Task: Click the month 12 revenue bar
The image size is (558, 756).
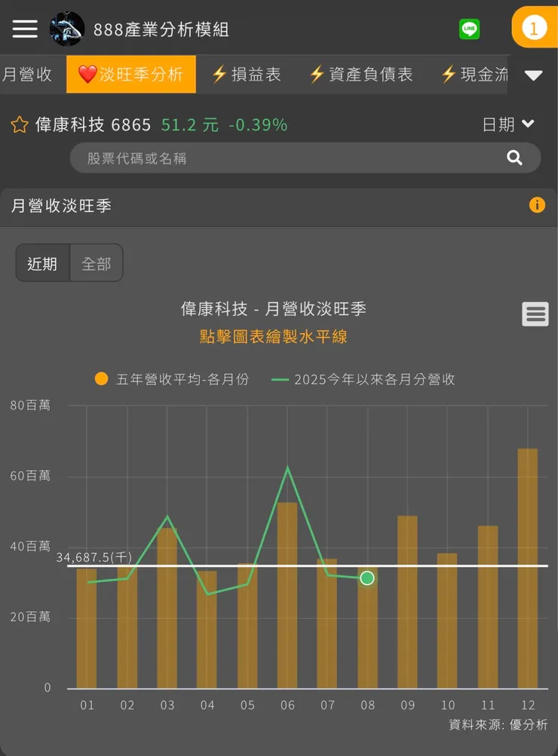Action: 527,568
